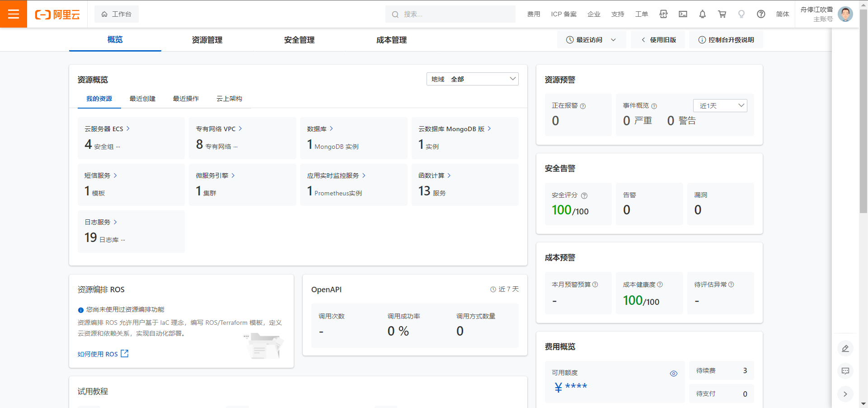The height and width of the screenshot is (408, 868).
Task: Open the 如何使用 ROS link
Action: click(103, 354)
